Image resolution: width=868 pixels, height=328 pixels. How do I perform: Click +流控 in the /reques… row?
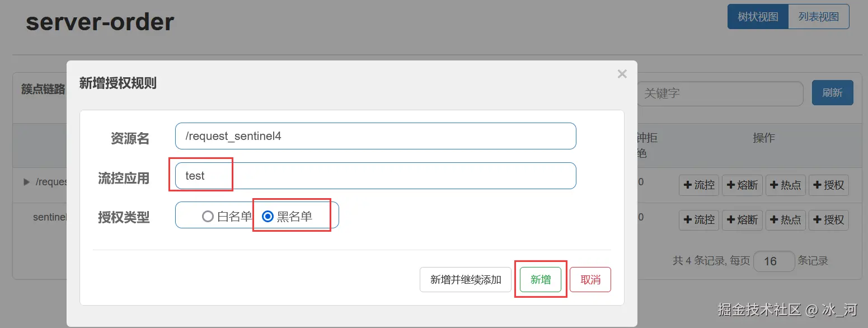point(699,185)
